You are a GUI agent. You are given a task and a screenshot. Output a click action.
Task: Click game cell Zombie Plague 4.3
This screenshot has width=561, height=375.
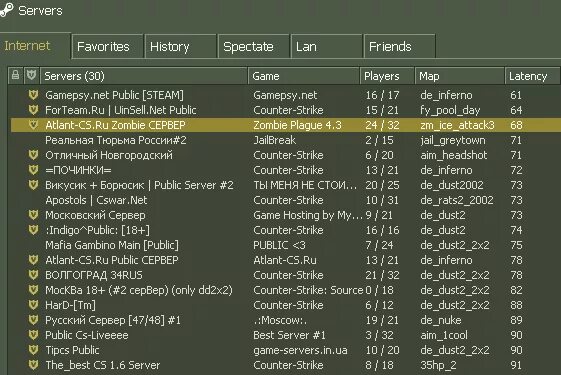pos(297,125)
